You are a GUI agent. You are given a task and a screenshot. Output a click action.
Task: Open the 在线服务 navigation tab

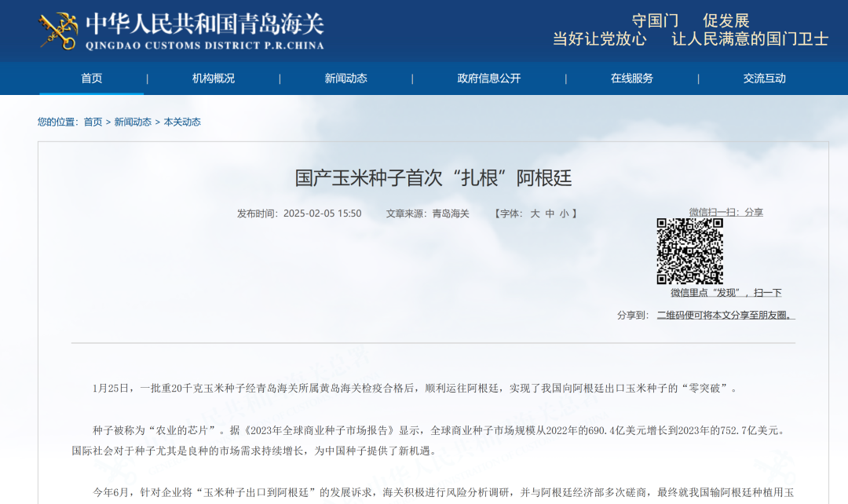pyautogui.click(x=634, y=79)
